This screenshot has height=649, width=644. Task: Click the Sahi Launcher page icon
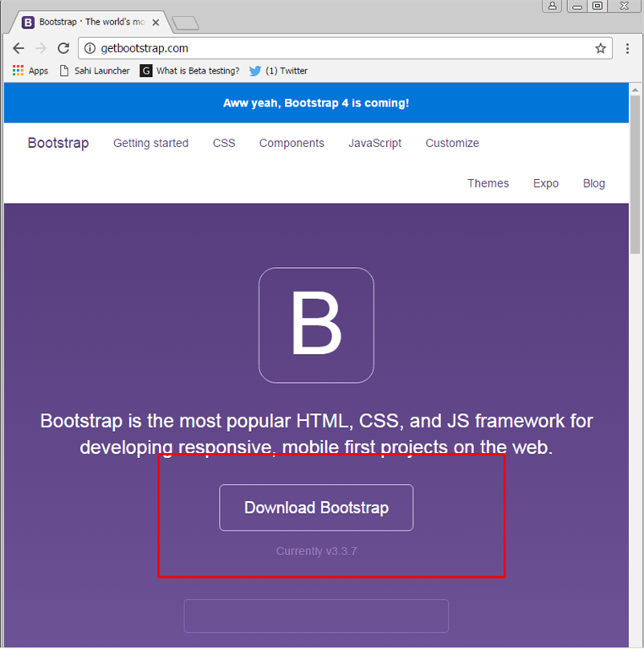click(63, 71)
